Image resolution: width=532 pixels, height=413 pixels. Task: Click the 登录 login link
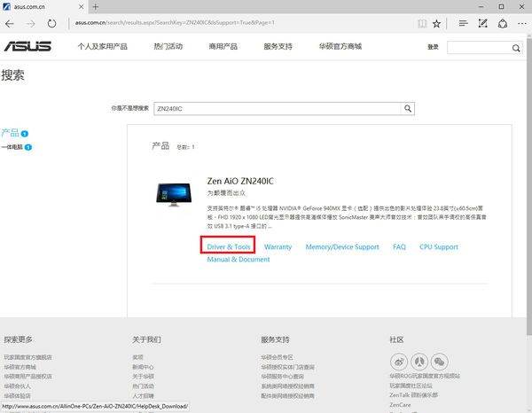point(433,46)
